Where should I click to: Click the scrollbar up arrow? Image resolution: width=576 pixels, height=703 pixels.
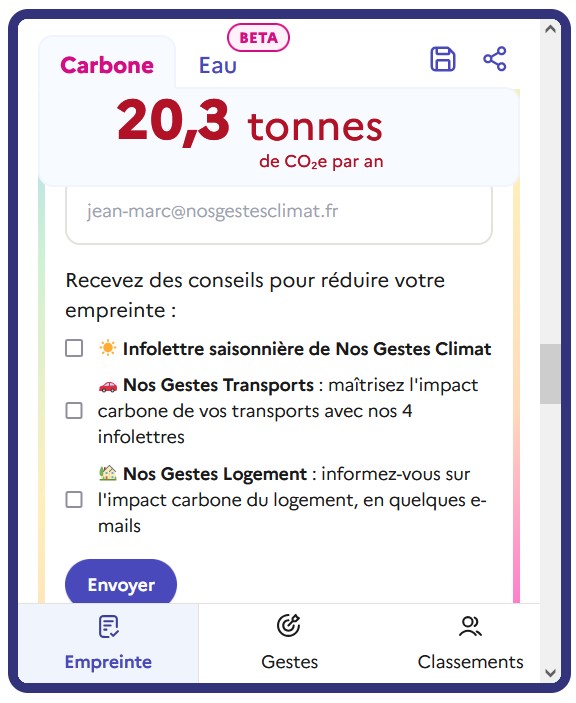tap(550, 30)
